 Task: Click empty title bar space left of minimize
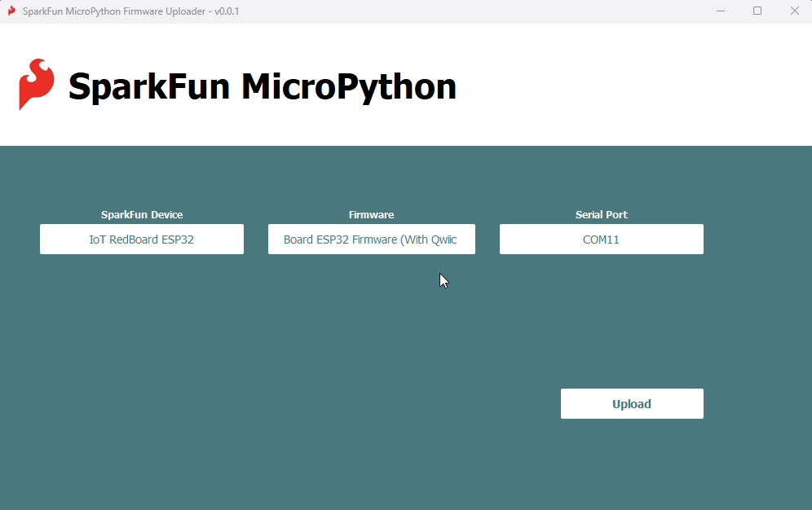click(489, 11)
